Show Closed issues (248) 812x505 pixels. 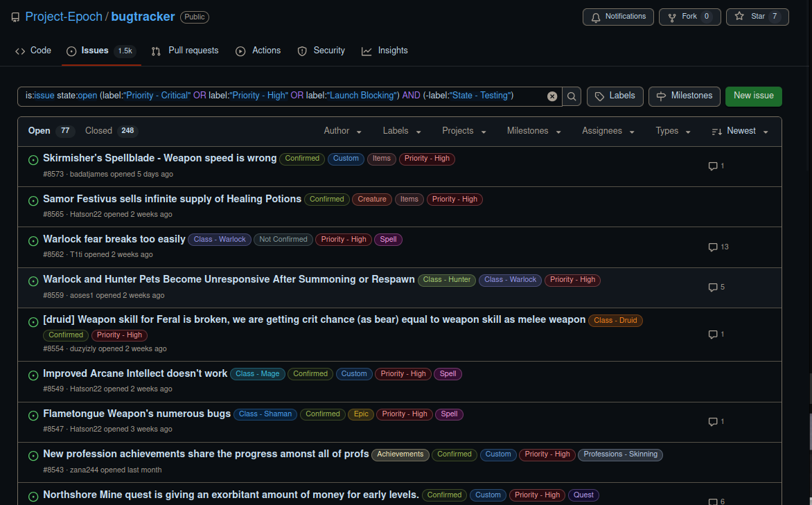click(x=112, y=131)
